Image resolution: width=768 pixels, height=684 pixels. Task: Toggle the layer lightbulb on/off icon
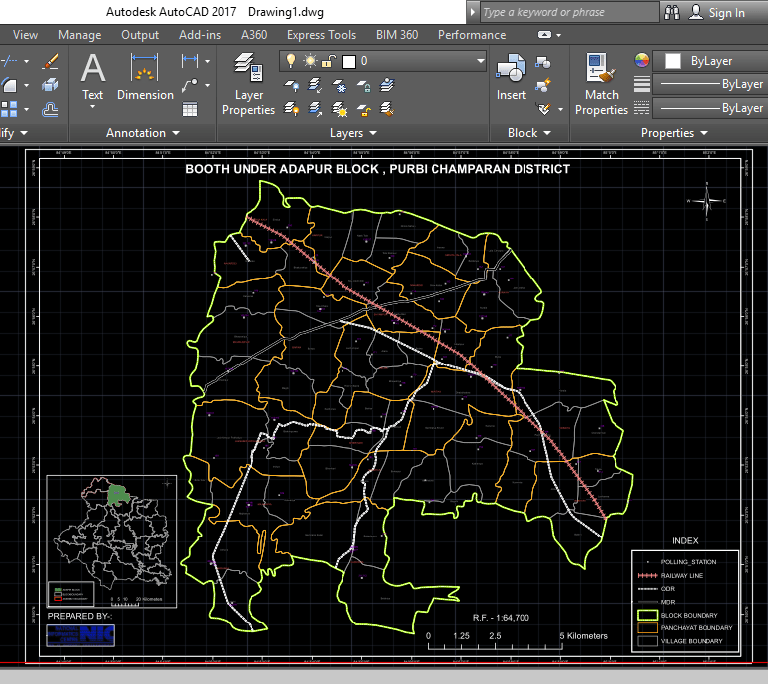(292, 61)
